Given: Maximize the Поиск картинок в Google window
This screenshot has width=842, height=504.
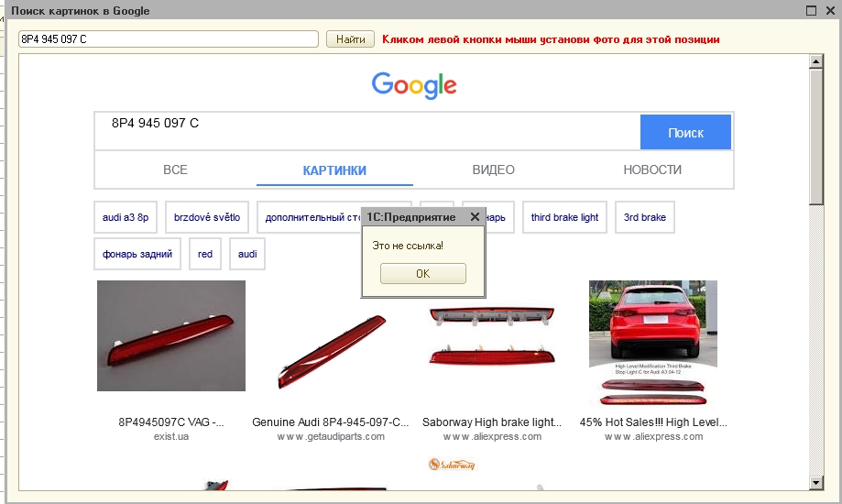Looking at the screenshot, I should tap(812, 10).
